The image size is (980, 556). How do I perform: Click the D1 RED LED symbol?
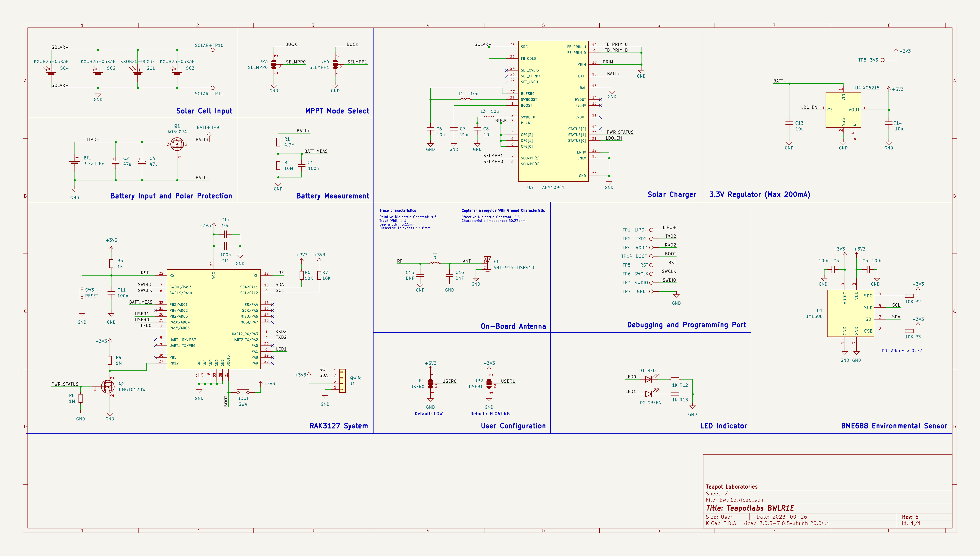pyautogui.click(x=649, y=379)
